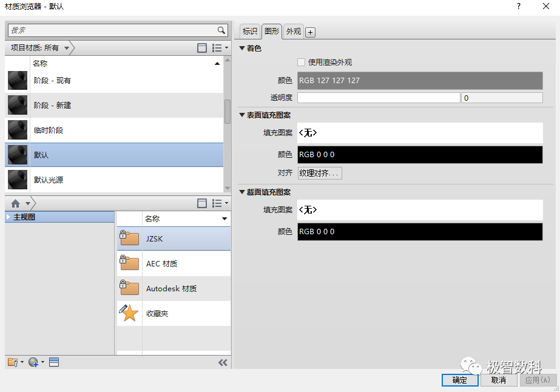
Task: Click the shading color RGB 127 127 127 swatch
Action: (x=420, y=81)
